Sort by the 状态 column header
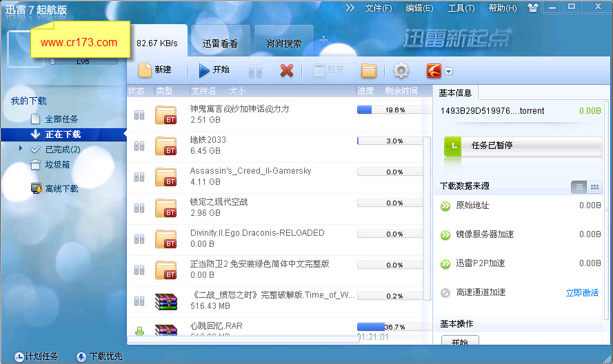Screen dimensions: 613x364 point(137,91)
